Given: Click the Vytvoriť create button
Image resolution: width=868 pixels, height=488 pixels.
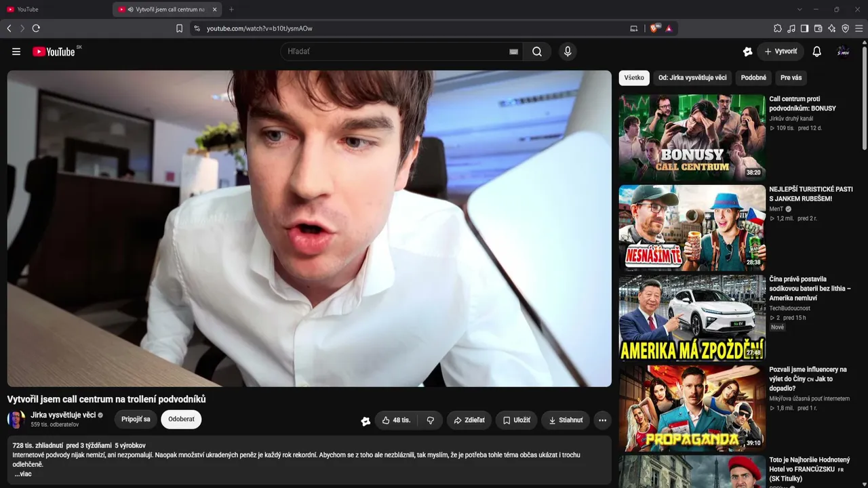Looking at the screenshot, I should (781, 52).
